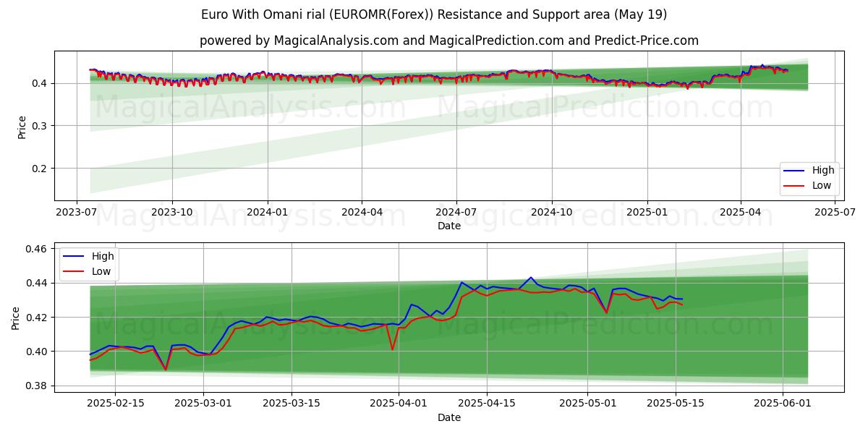
Task: Click the '2024-07' tick label
Action: [x=456, y=213]
